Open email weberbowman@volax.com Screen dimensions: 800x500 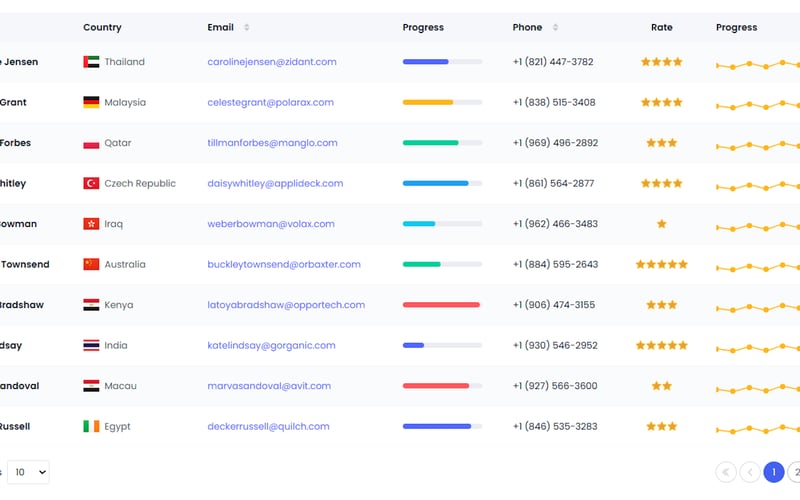click(x=271, y=223)
